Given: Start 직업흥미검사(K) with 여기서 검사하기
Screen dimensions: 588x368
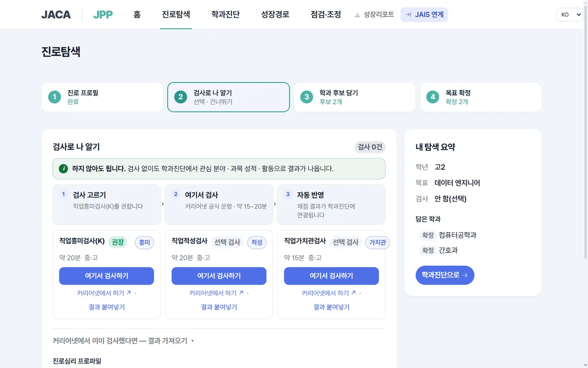Looking at the screenshot, I should point(107,276).
